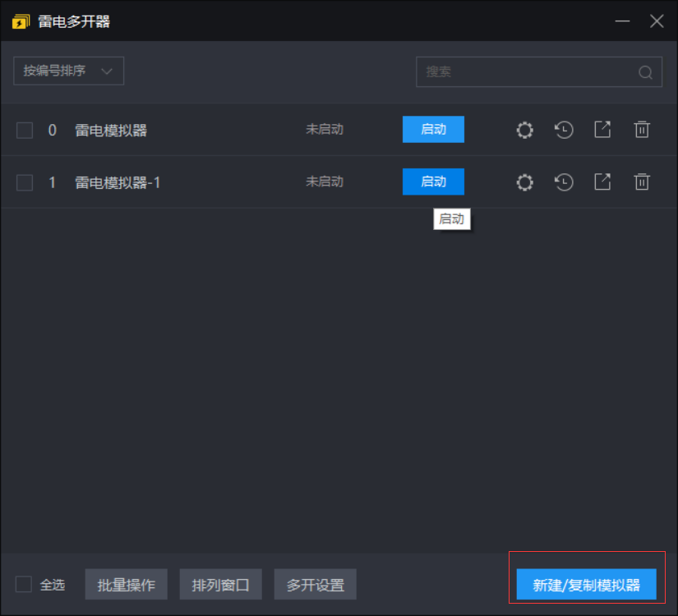Start 雷电模拟器 row 0 with 启动 button
Image resolution: width=678 pixels, height=616 pixels.
(x=433, y=129)
